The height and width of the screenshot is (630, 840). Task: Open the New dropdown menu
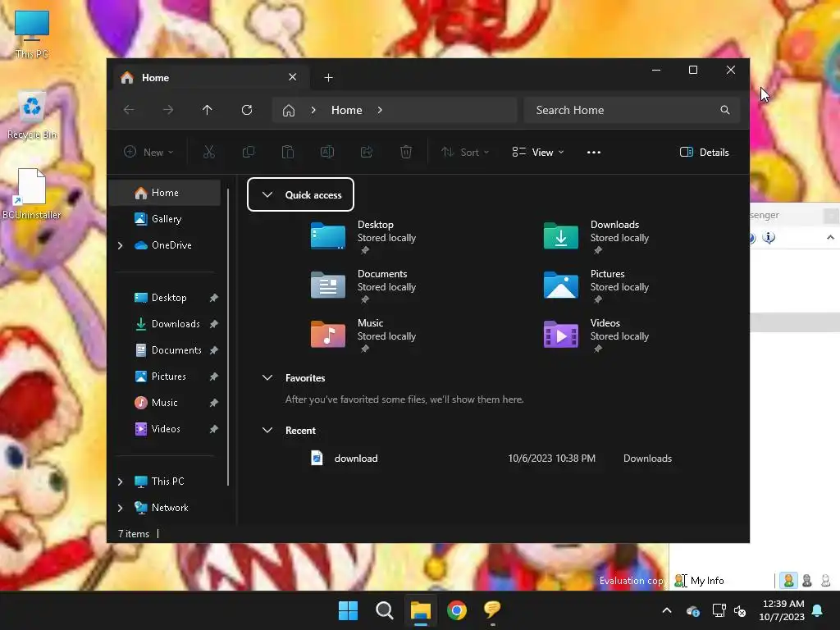click(x=148, y=152)
